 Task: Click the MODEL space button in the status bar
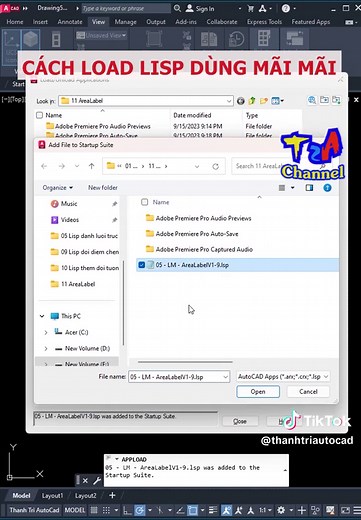pos(75,510)
